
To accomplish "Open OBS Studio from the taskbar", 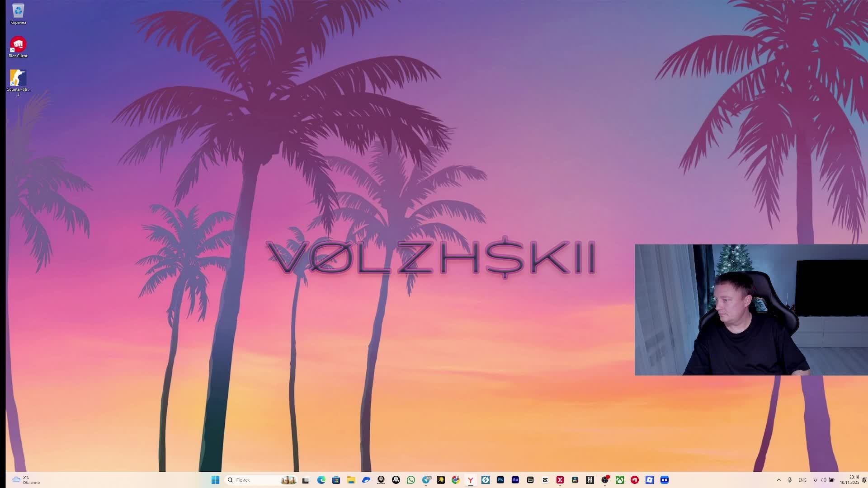I will [x=604, y=480].
